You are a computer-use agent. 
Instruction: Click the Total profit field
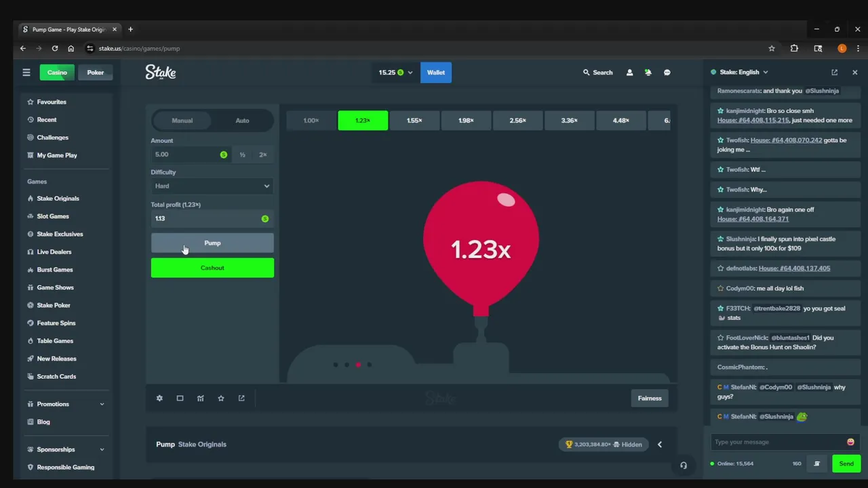coord(212,218)
